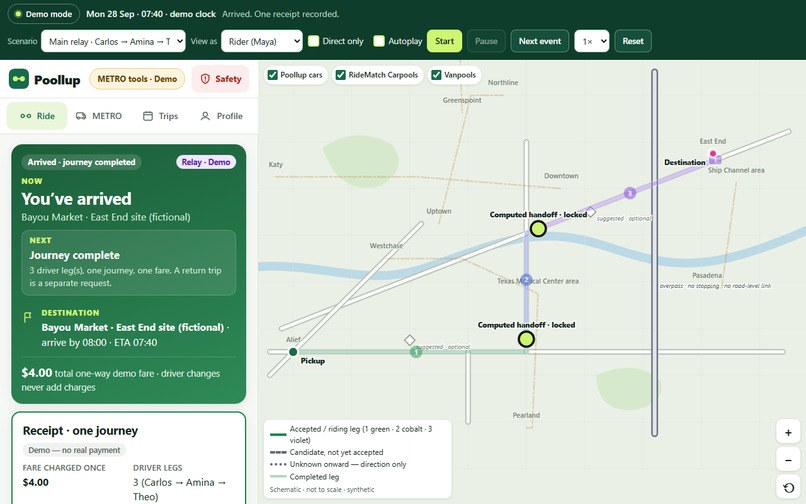Viewport: 806px width, 504px height.
Task: Click the Downtown map label
Action: click(561, 176)
